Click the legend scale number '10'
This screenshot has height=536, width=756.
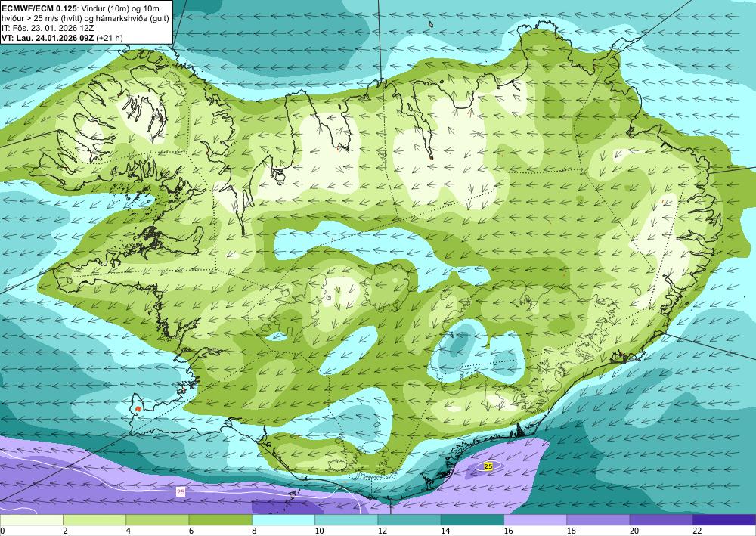pos(319,531)
